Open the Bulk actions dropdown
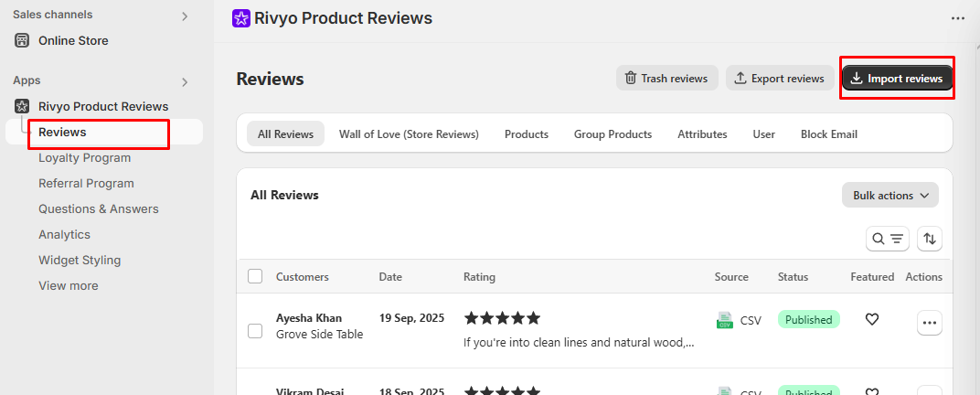The height and width of the screenshot is (395, 980). [x=890, y=195]
